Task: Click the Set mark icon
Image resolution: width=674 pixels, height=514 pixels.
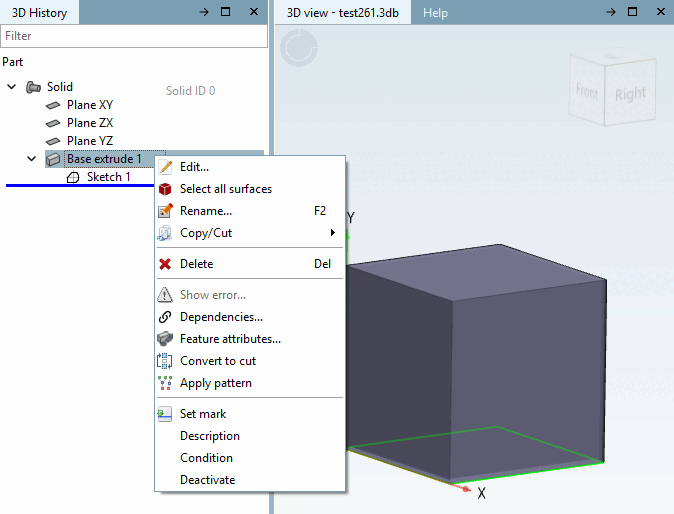Action: [165, 414]
